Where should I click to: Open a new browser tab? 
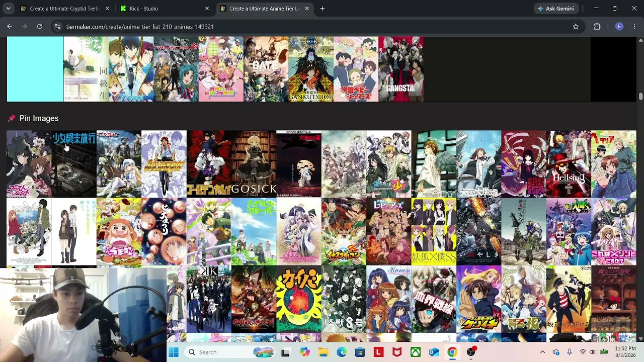(323, 9)
